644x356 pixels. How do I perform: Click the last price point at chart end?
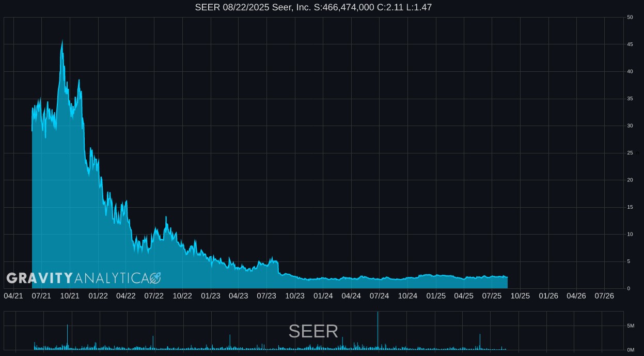508,277
